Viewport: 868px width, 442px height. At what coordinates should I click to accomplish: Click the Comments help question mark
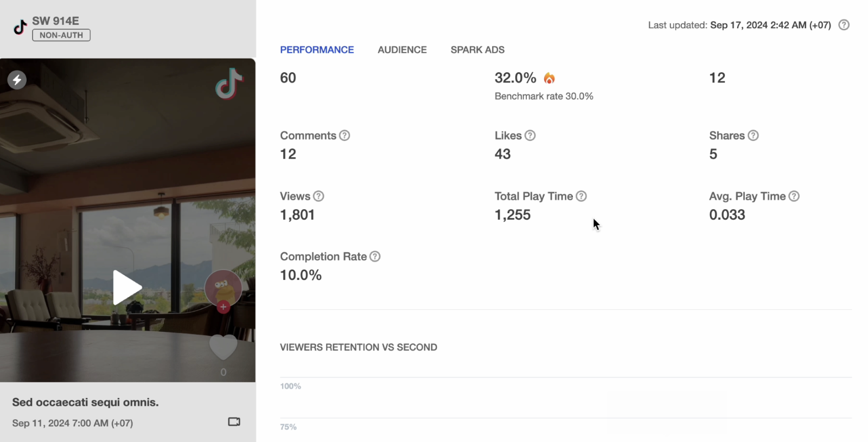[x=344, y=136]
